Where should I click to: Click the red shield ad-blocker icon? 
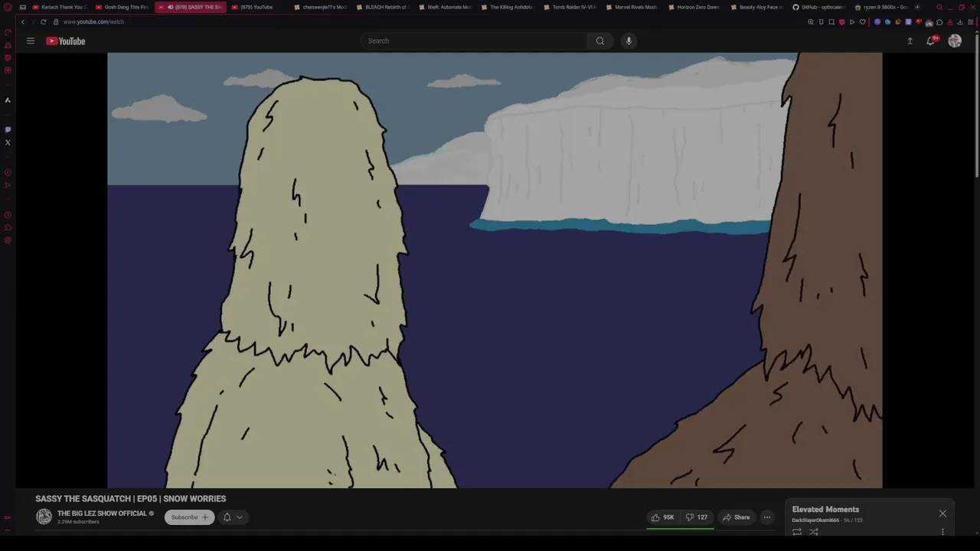click(842, 21)
